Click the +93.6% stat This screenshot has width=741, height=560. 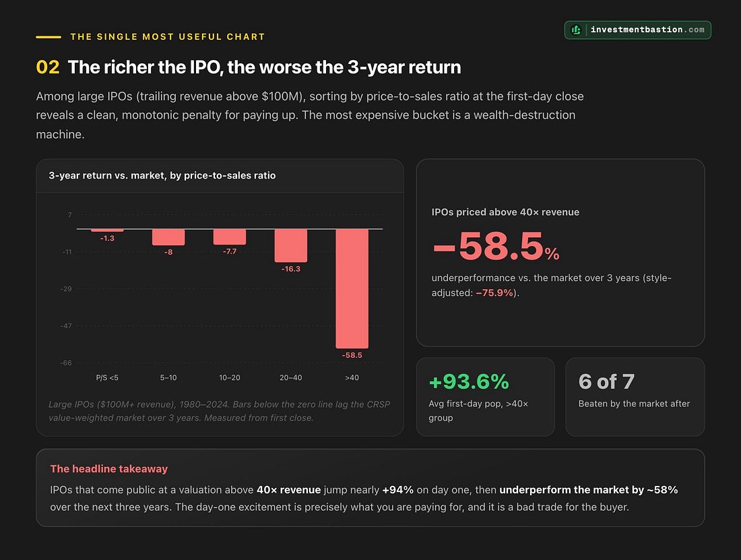tap(469, 381)
